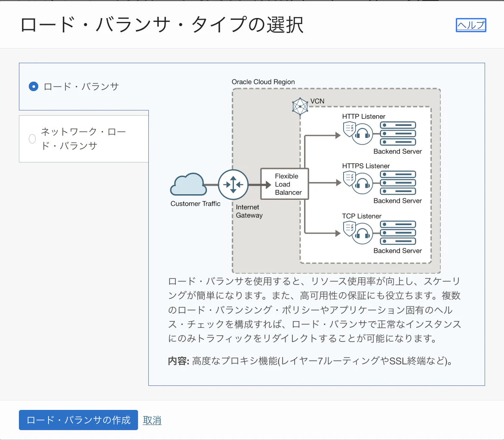Click the HTTPS Listener shield icon

349,179
